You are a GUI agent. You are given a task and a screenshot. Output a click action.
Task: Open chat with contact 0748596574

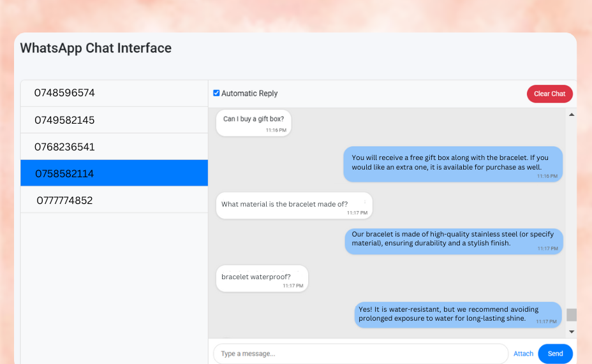(x=114, y=93)
